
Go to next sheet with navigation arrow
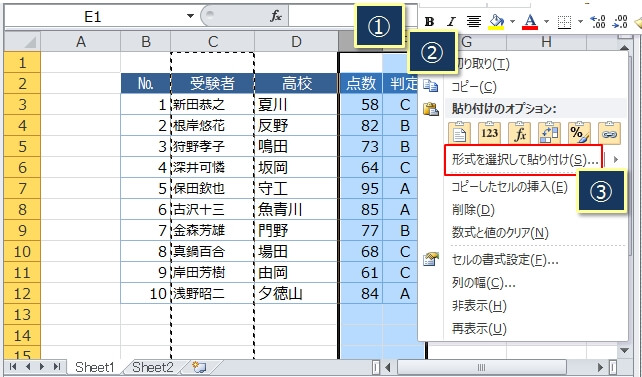(x=42, y=366)
